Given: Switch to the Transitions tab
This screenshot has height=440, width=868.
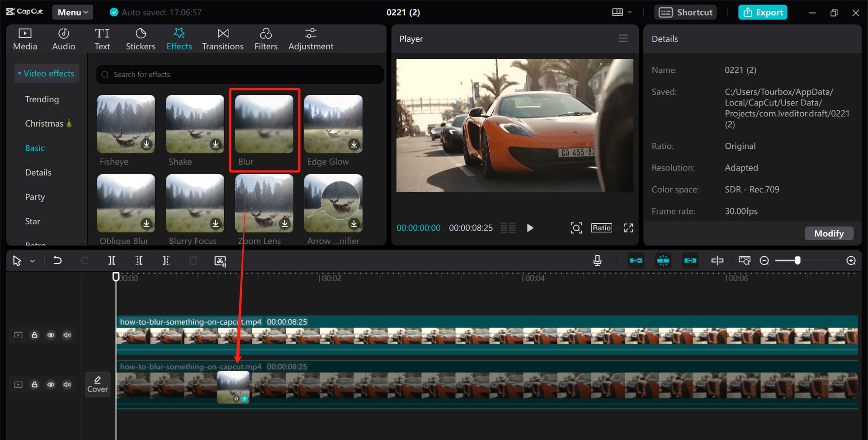Looking at the screenshot, I should 222,38.
